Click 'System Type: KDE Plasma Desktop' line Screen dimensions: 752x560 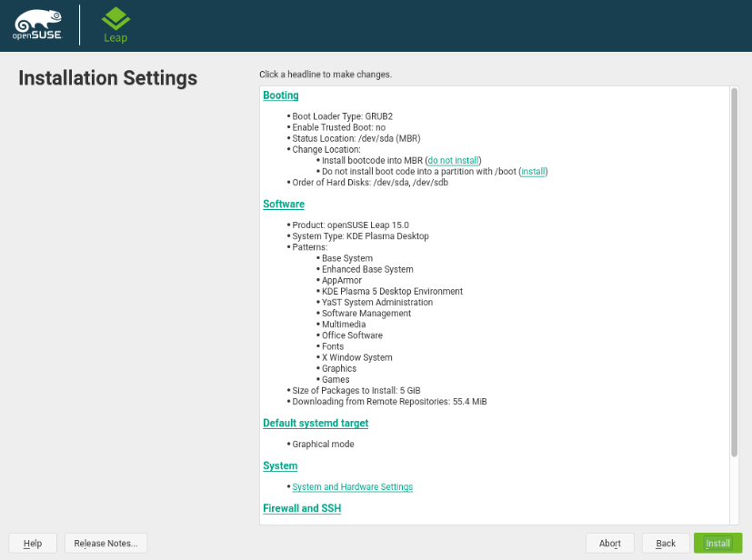(x=360, y=235)
